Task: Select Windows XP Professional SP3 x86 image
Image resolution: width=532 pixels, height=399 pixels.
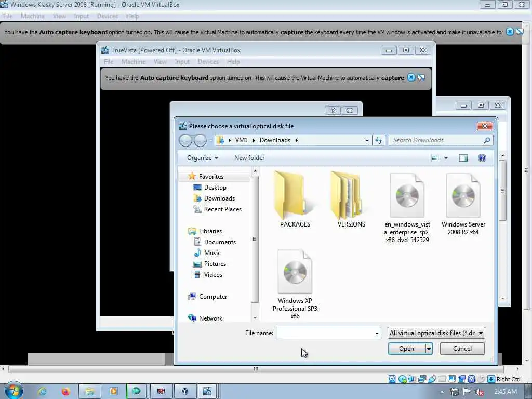Action: point(295,284)
